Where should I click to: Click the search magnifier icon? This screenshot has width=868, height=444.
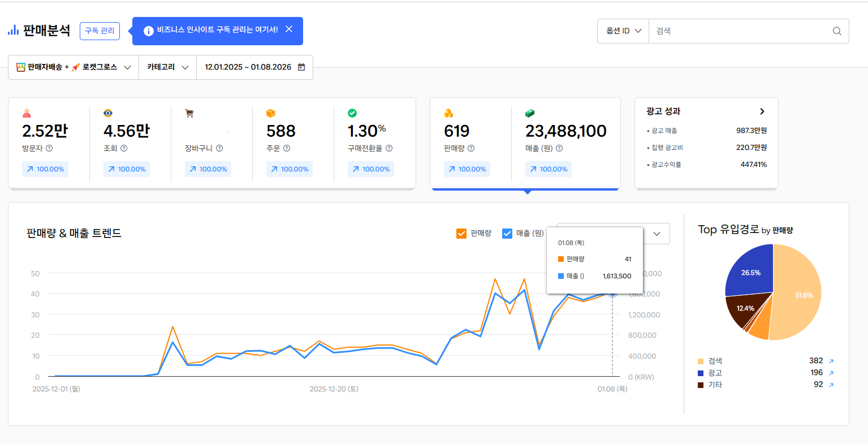click(837, 31)
